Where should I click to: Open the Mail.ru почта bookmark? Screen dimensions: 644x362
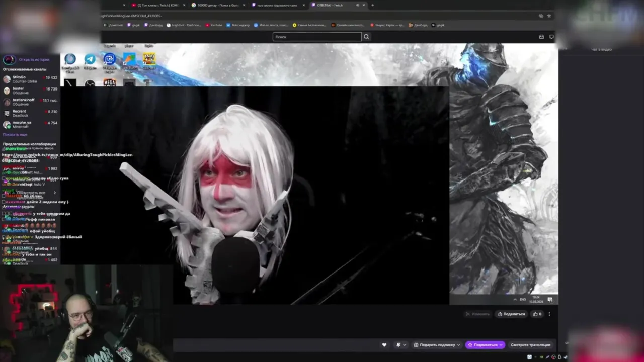pos(271,25)
